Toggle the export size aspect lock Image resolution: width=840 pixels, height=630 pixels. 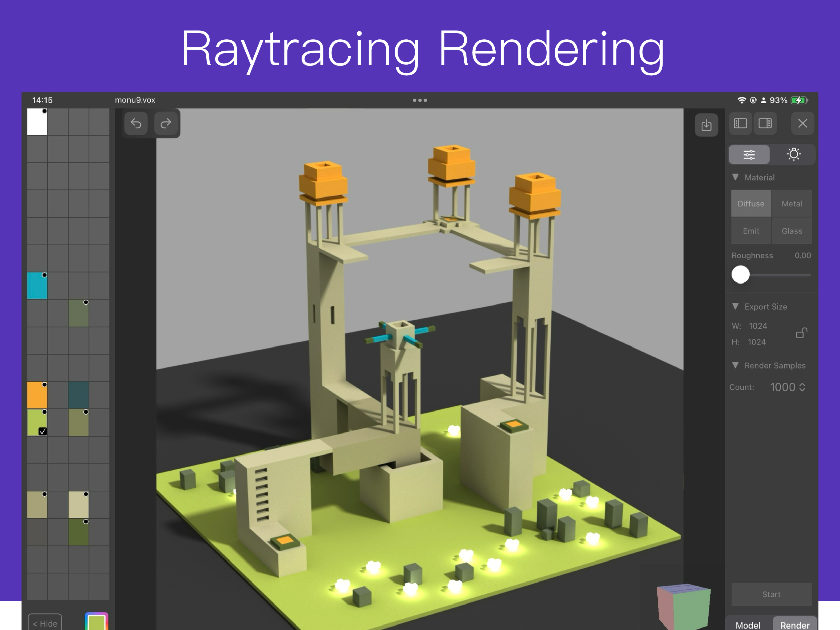tap(801, 333)
